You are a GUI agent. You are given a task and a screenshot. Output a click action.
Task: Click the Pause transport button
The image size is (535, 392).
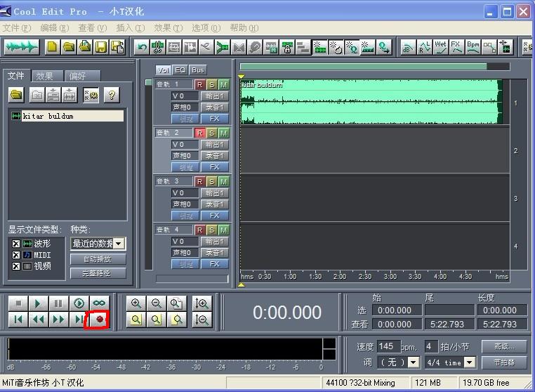58,303
